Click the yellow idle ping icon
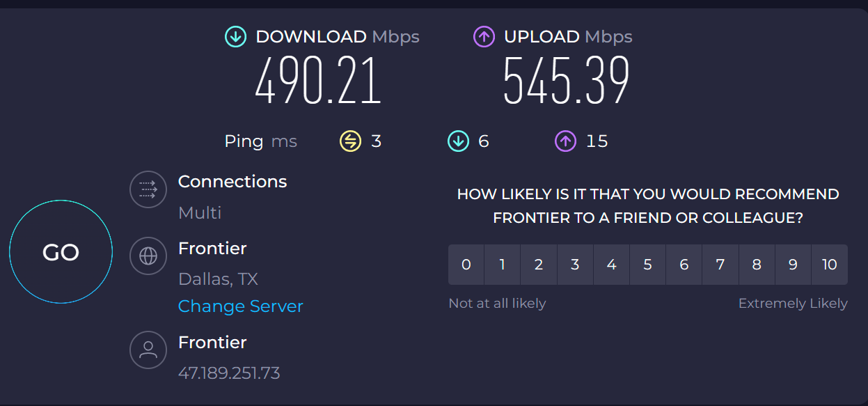868x406 pixels. [350, 141]
